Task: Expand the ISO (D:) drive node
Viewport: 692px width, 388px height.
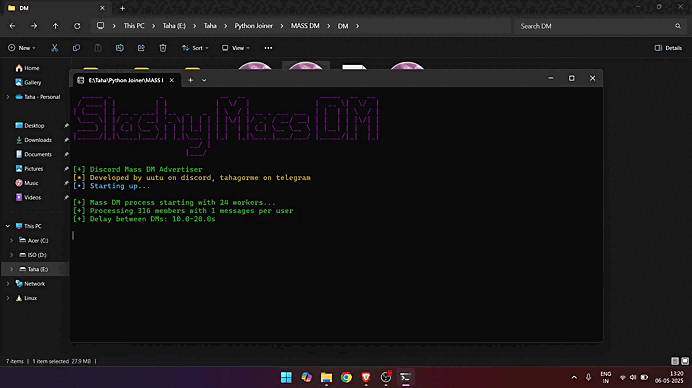Action: [x=11, y=255]
